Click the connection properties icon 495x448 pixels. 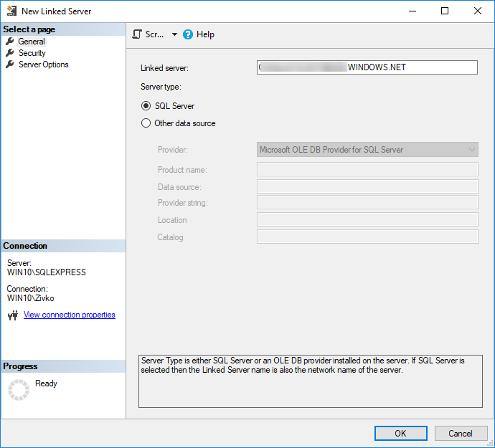tap(13, 315)
